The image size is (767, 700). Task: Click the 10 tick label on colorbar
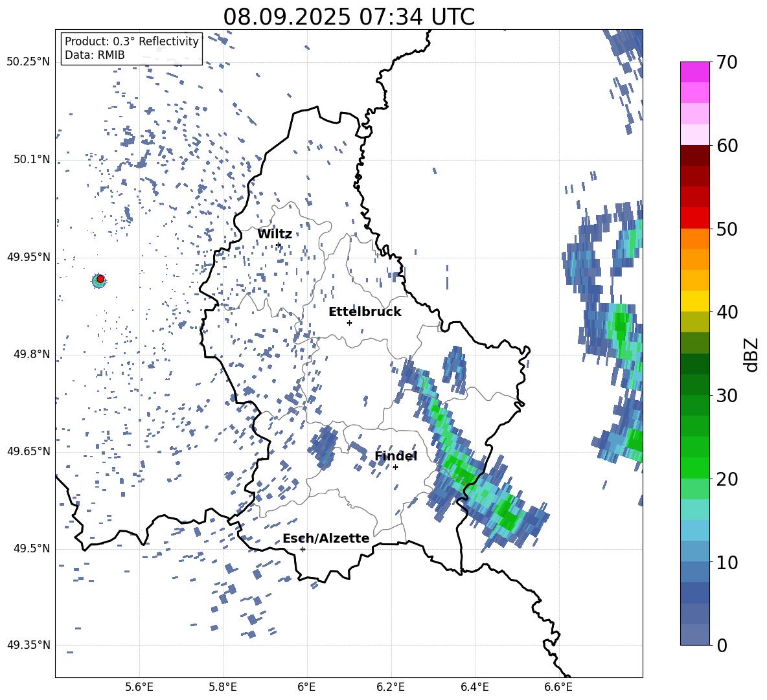[x=726, y=562]
